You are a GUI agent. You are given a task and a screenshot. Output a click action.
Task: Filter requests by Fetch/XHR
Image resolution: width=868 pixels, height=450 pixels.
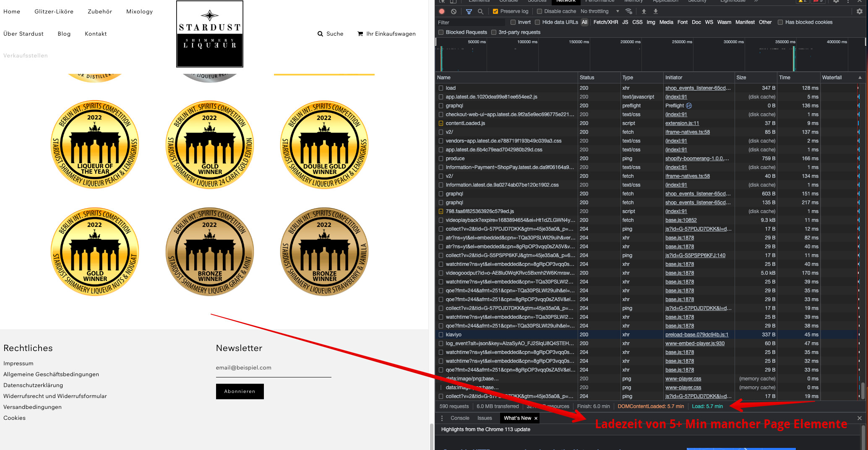pyautogui.click(x=606, y=22)
